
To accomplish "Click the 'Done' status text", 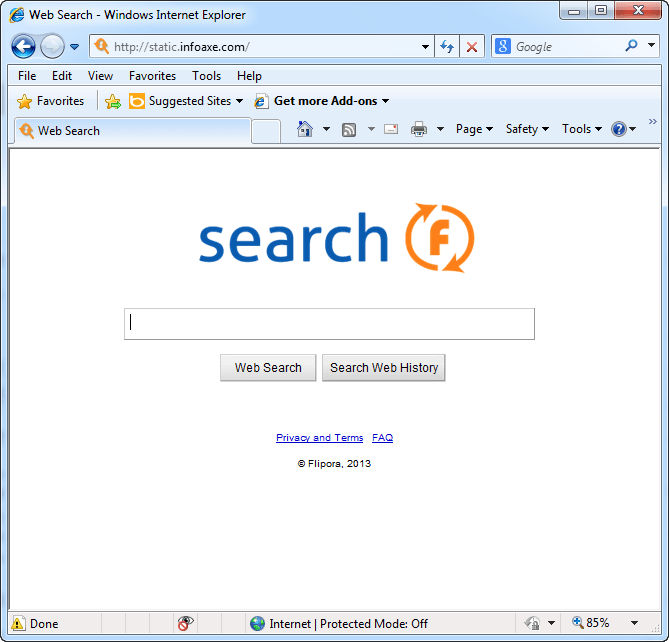I will pyautogui.click(x=44, y=624).
